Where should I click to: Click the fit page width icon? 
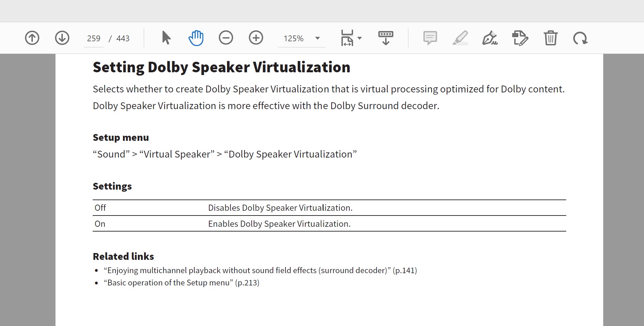tap(347, 38)
